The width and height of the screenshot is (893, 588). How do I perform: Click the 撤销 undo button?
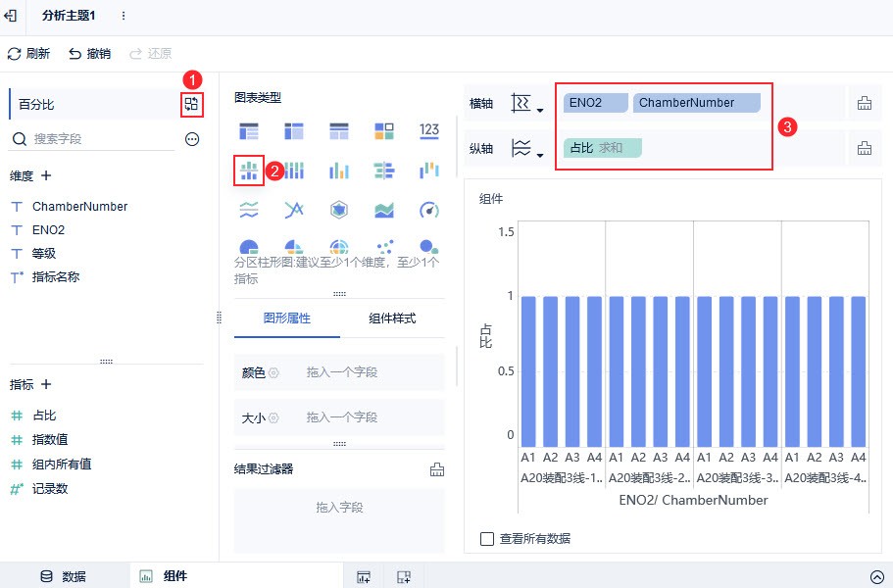(x=89, y=54)
